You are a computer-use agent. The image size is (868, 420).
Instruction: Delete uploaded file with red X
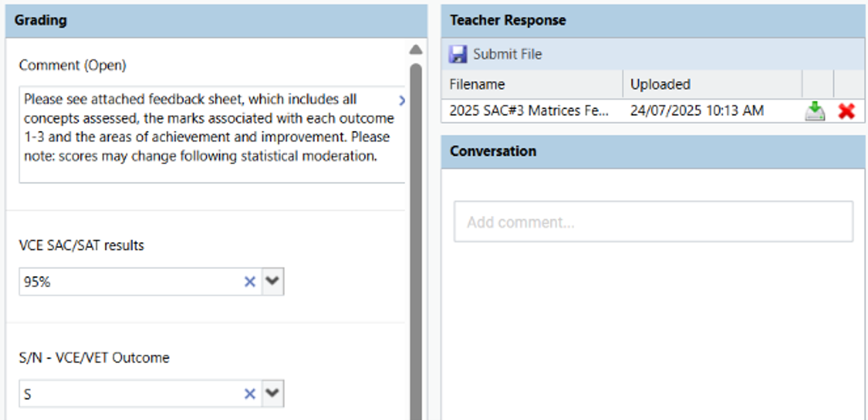pyautogui.click(x=846, y=111)
